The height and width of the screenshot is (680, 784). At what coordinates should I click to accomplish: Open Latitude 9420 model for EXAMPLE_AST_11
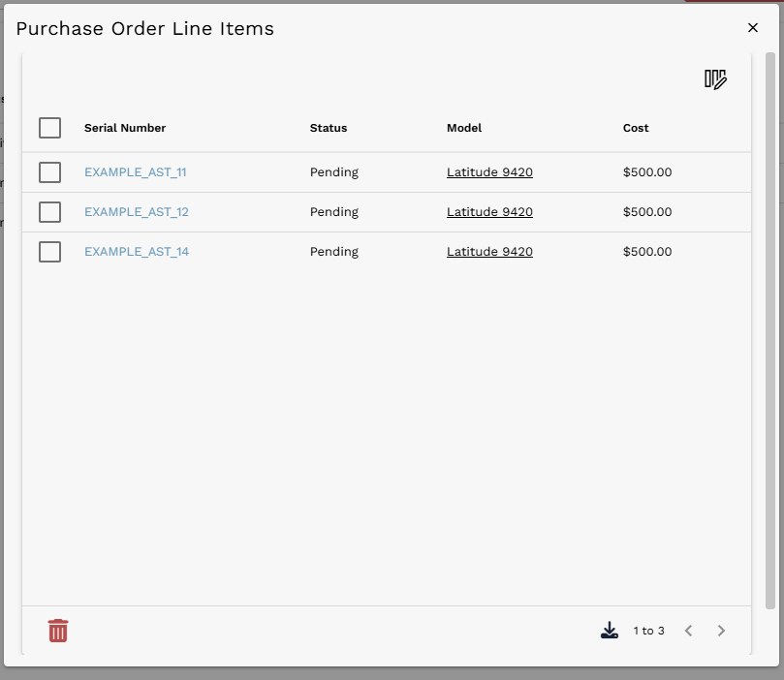tap(489, 172)
